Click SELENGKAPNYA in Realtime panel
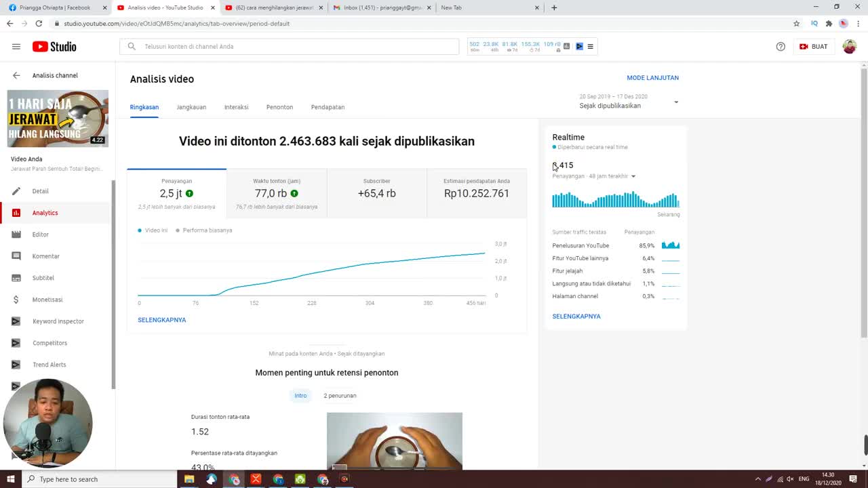This screenshot has width=868, height=488. 576,317
